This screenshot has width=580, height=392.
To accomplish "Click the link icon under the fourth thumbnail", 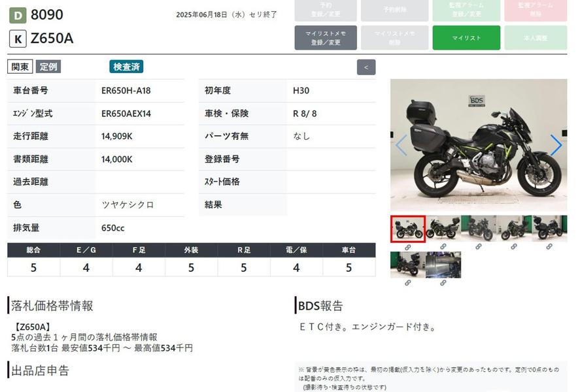I will 513,247.
